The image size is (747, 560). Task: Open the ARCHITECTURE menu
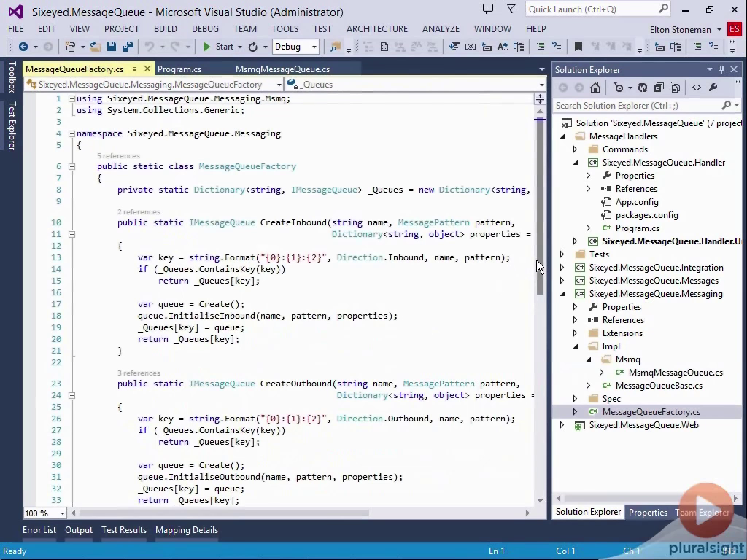pyautogui.click(x=377, y=29)
